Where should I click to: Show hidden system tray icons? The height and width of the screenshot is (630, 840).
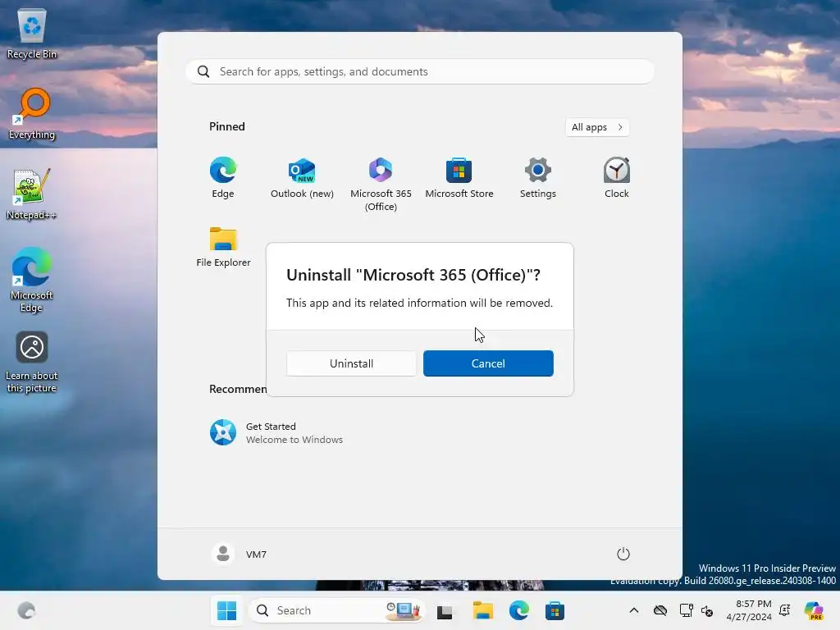pos(634,610)
